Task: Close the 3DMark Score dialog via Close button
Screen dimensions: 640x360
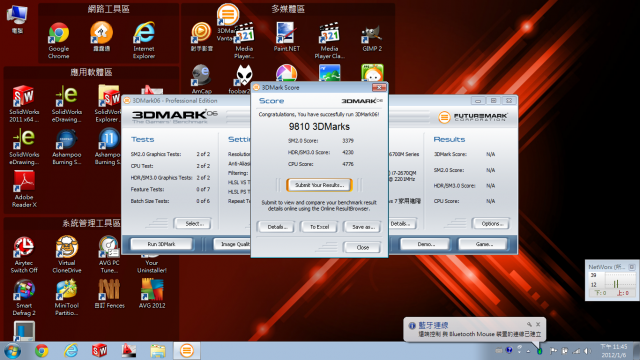Action: tap(362, 247)
